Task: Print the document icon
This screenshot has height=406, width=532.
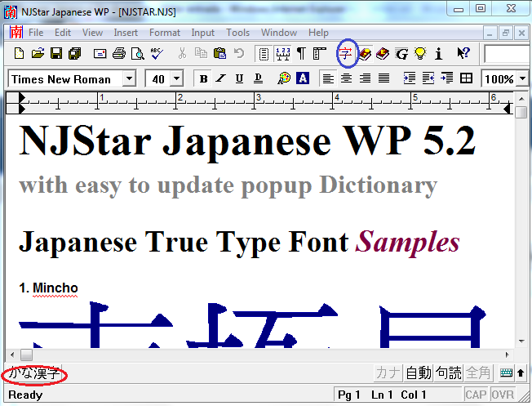Action: click(x=119, y=53)
